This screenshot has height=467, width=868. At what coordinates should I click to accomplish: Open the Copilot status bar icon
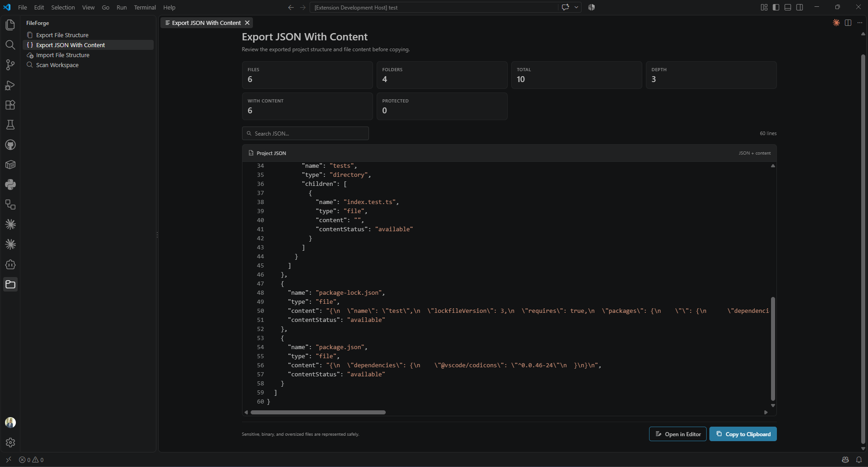point(845,460)
